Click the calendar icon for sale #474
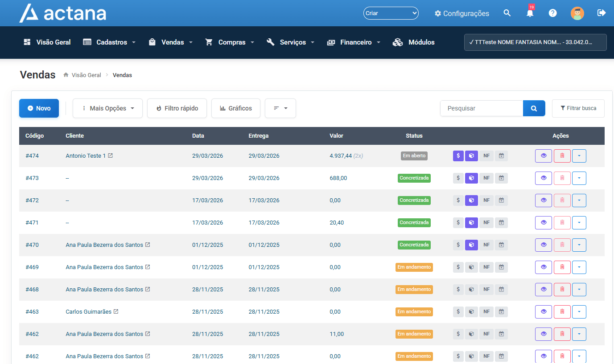Image resolution: width=614 pixels, height=364 pixels. [501, 156]
